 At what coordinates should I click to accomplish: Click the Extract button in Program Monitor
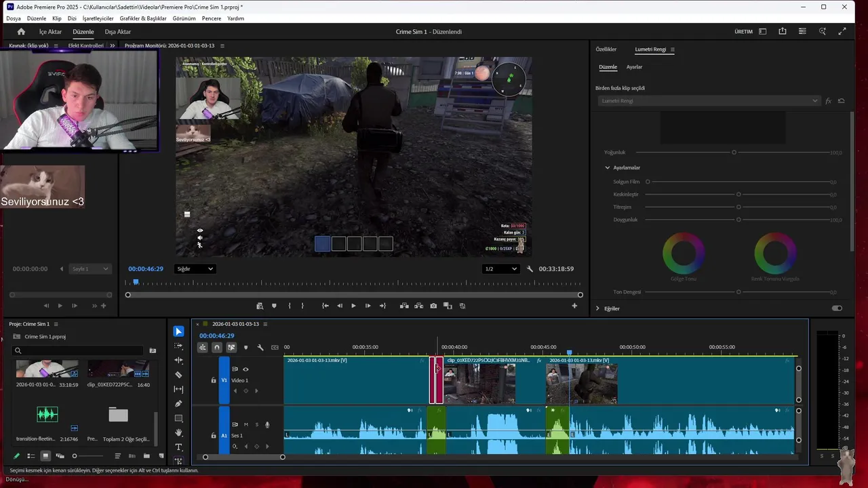point(418,306)
